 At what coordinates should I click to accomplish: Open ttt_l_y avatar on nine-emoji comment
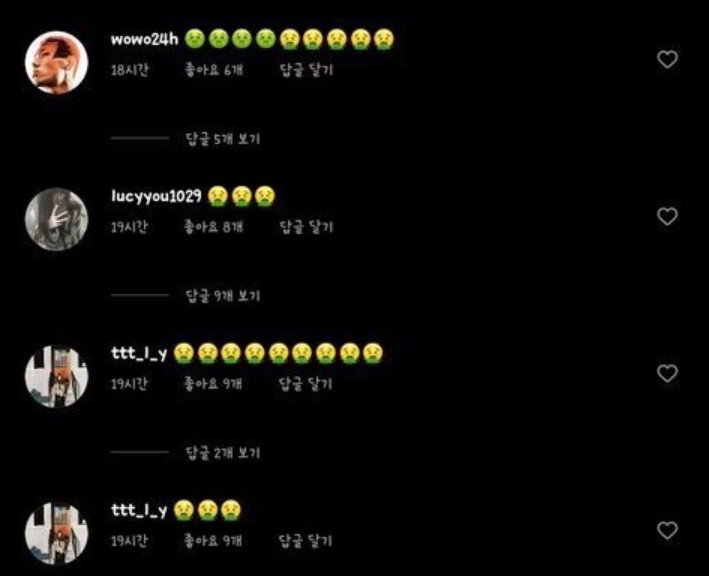pyautogui.click(x=57, y=376)
